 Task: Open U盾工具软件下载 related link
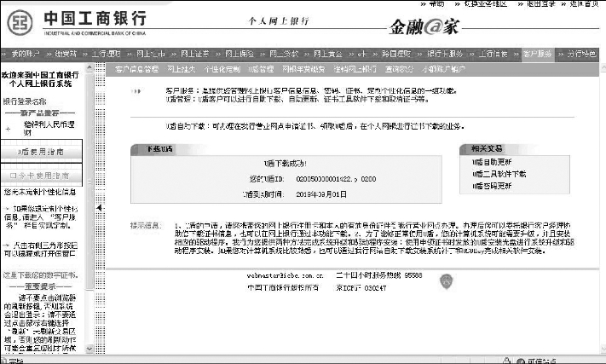[x=499, y=174]
